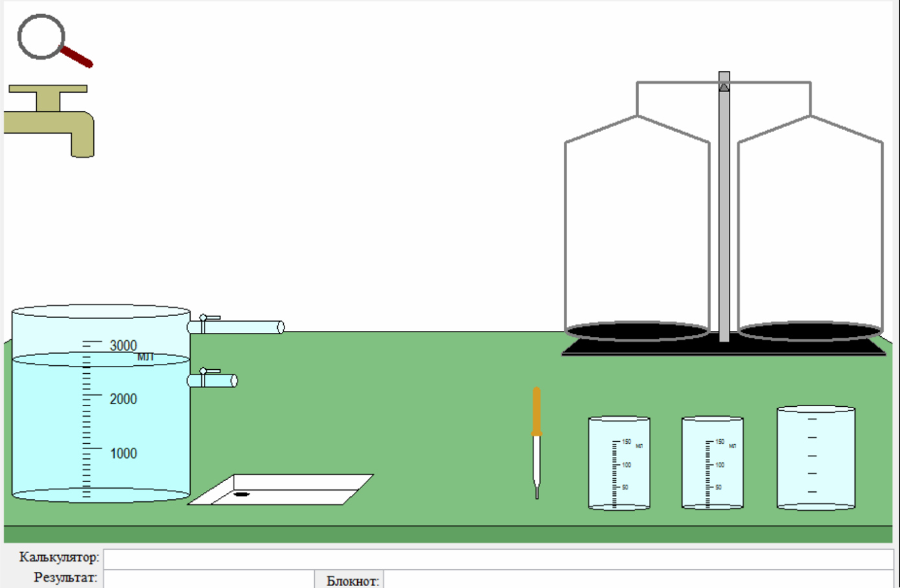Click the balance pointer atop the central pillar
The height and width of the screenshot is (588, 900).
(x=723, y=86)
